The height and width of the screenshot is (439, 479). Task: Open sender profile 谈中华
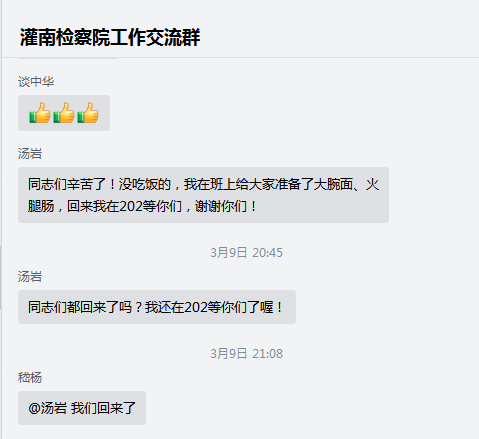[x=36, y=82]
